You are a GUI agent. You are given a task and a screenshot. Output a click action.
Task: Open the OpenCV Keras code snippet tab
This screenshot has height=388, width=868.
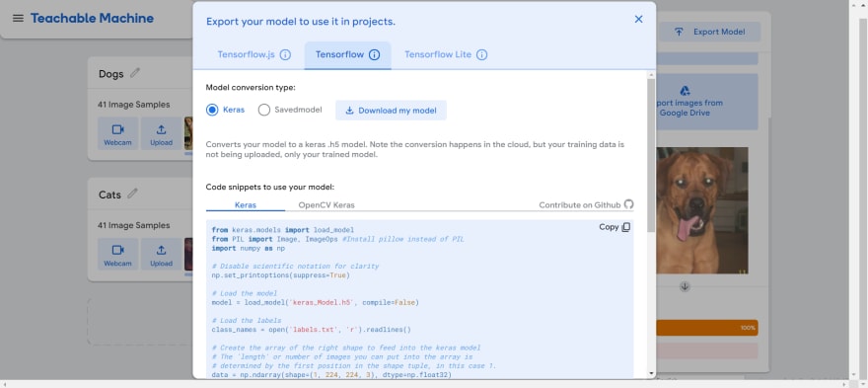(x=326, y=204)
